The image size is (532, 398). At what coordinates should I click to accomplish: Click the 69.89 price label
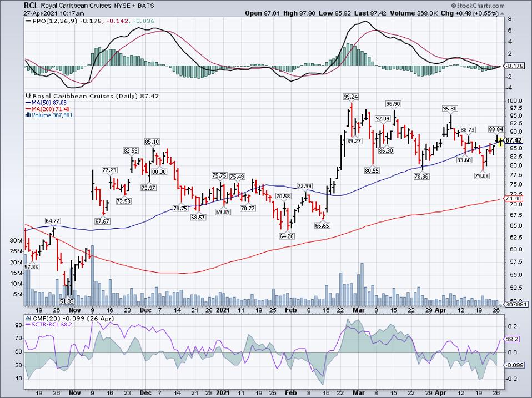pos(223,212)
